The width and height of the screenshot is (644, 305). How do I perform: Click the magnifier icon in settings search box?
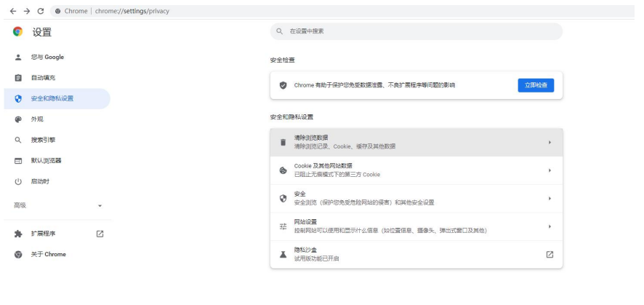pyautogui.click(x=280, y=31)
